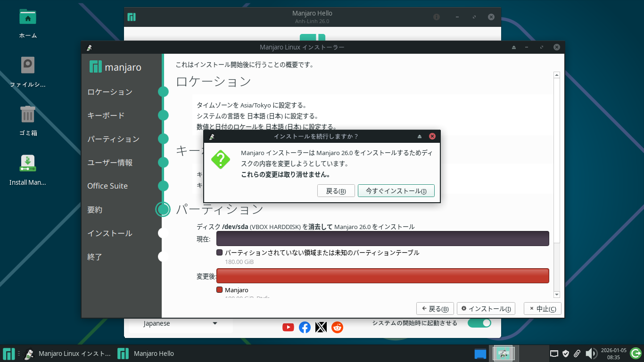Screen dimensions: 644x362
Task: Click the /dev/sda disk description line
Action: [305, 227]
